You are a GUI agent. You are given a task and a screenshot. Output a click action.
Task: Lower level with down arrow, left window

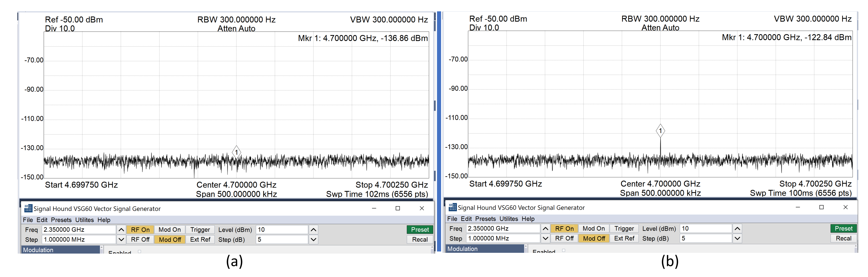(x=313, y=239)
